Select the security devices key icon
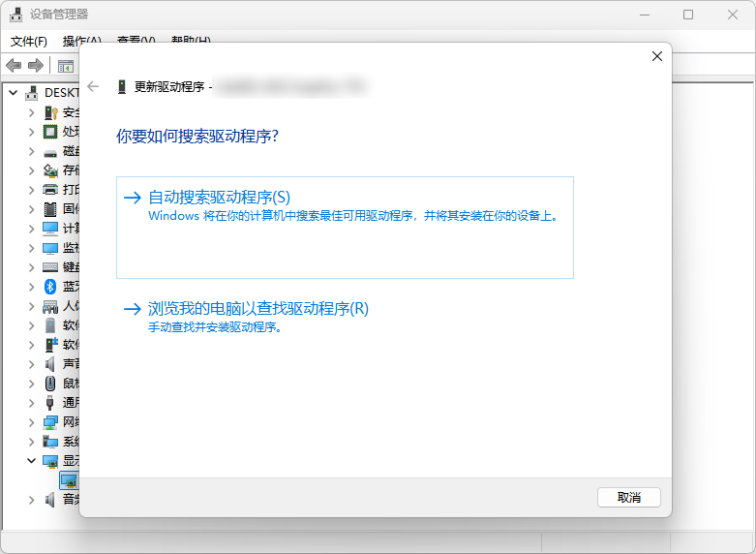This screenshot has height=554, width=756. pos(50,112)
